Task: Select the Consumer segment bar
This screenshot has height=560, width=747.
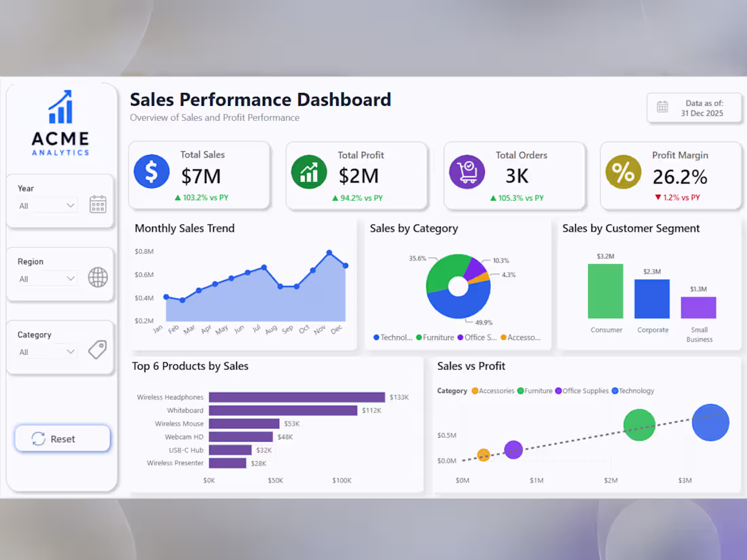Action: tap(606, 291)
